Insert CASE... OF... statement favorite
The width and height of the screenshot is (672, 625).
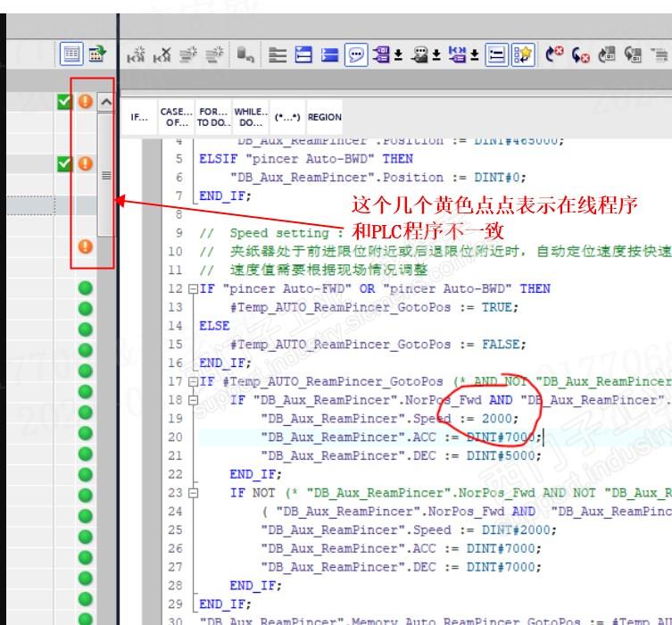point(177,117)
